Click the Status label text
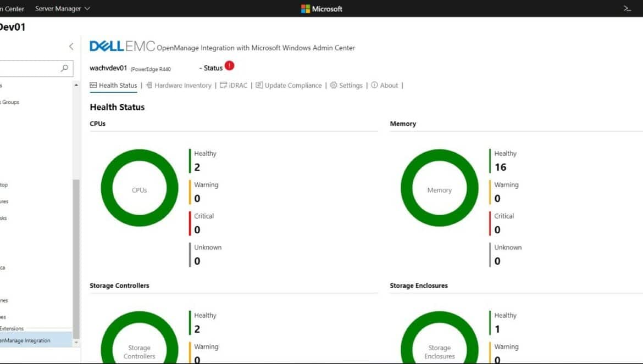This screenshot has width=643, height=364. 213,68
